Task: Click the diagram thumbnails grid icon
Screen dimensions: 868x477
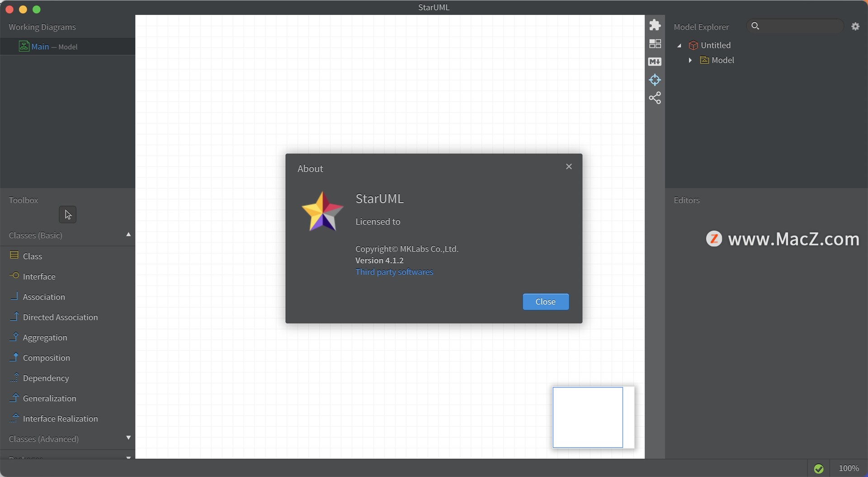Action: 655,43
